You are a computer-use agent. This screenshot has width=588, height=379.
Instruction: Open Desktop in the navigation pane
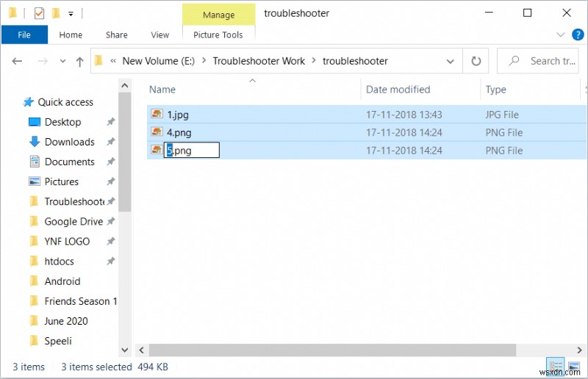point(62,122)
